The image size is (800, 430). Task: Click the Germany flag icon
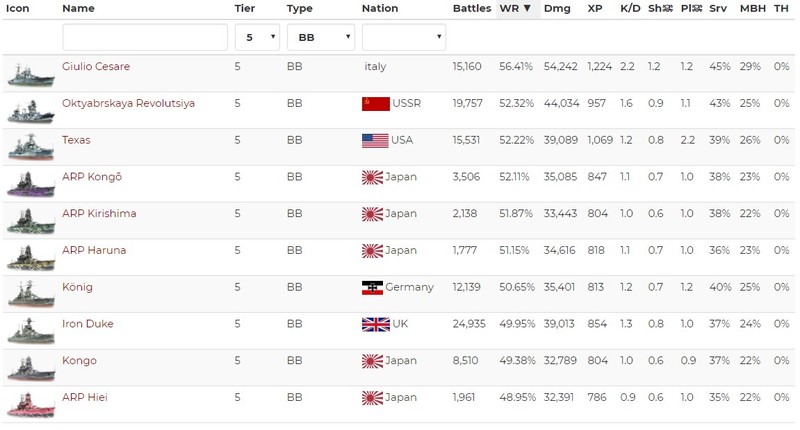pyautogui.click(x=373, y=288)
